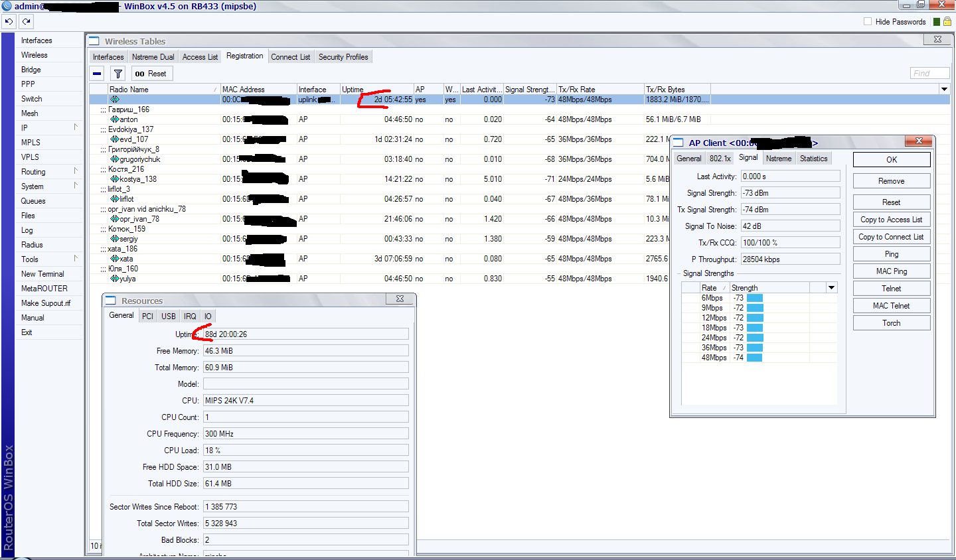This screenshot has width=956, height=560.
Task: Click Copy to Access List button
Action: click(x=892, y=220)
